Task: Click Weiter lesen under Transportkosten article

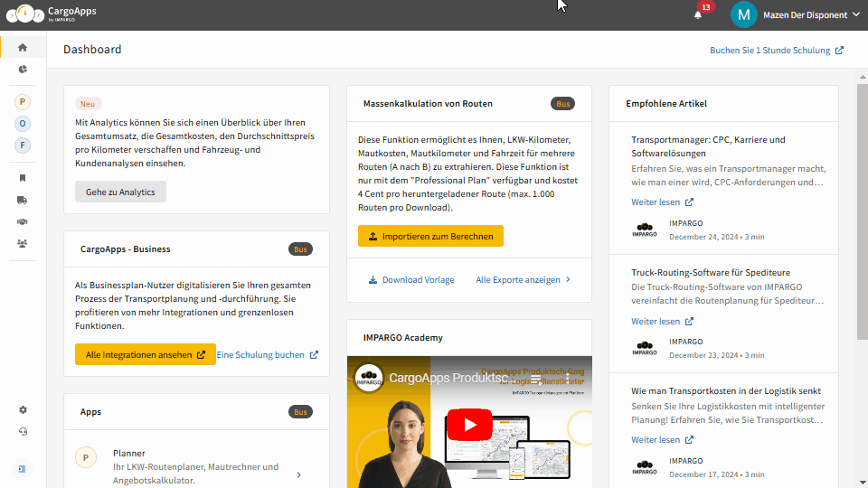Action: point(662,439)
